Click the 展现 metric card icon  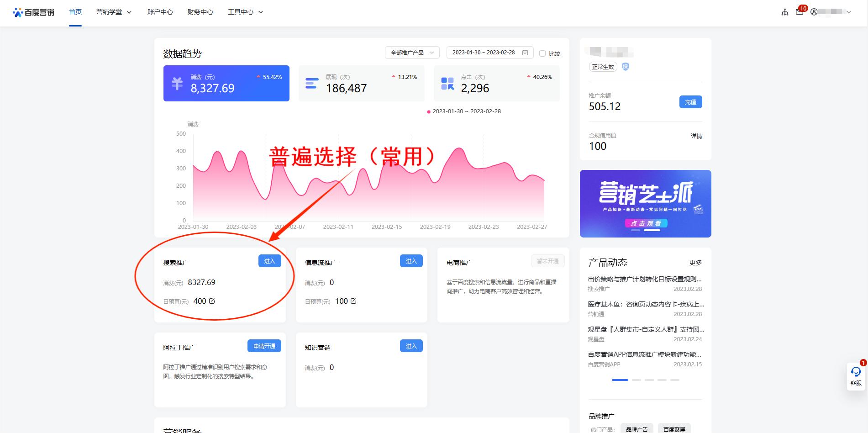[x=312, y=83]
